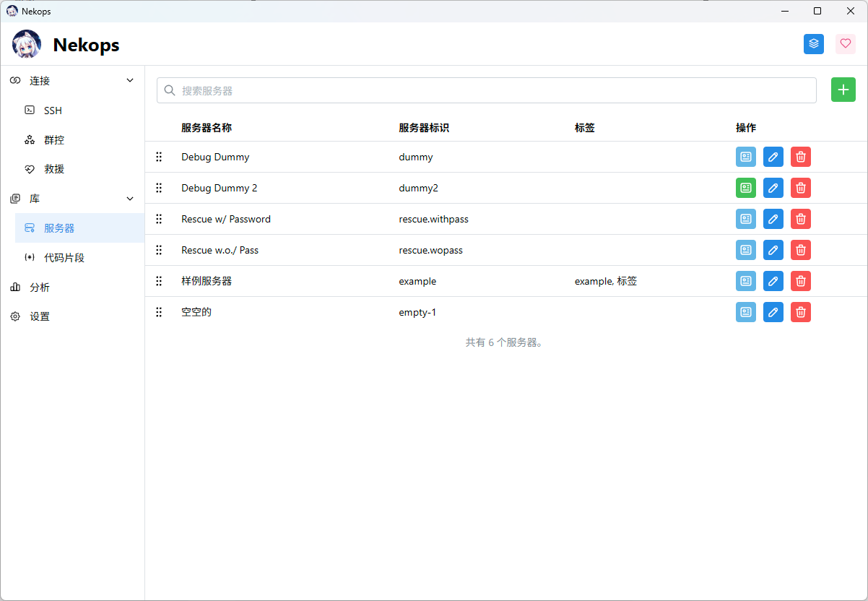Screen dimensions: 868x601
Task: Click the Nekops avatar logo
Action: [x=27, y=44]
